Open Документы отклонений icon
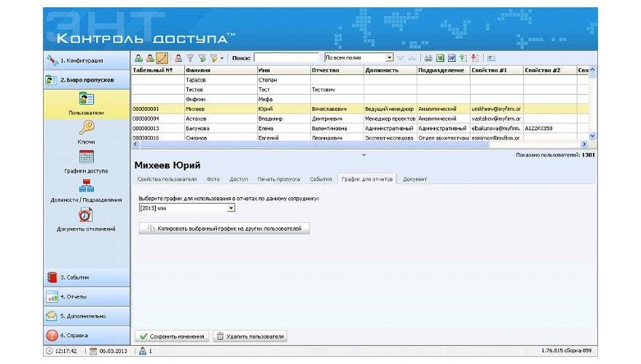 86,215
